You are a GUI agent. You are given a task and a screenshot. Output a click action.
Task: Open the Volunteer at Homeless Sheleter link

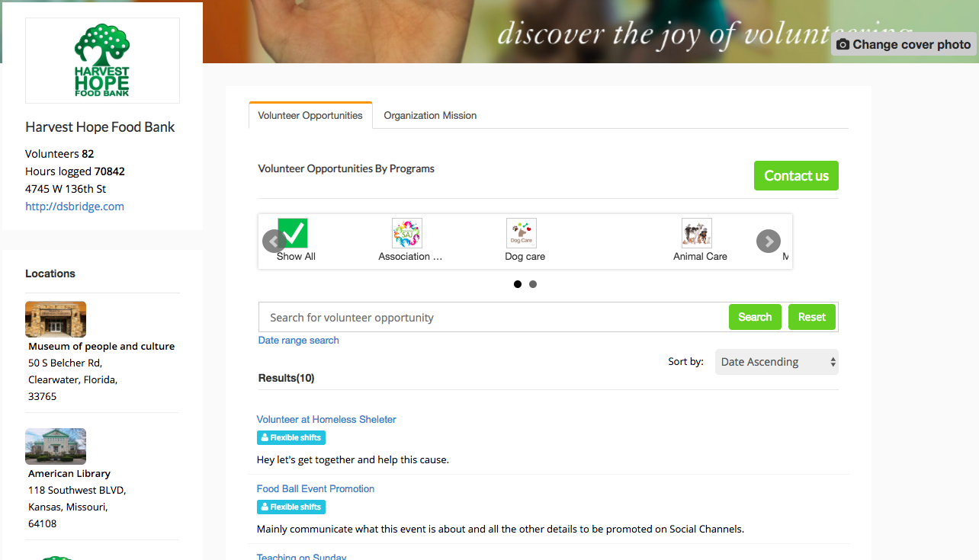pos(326,420)
